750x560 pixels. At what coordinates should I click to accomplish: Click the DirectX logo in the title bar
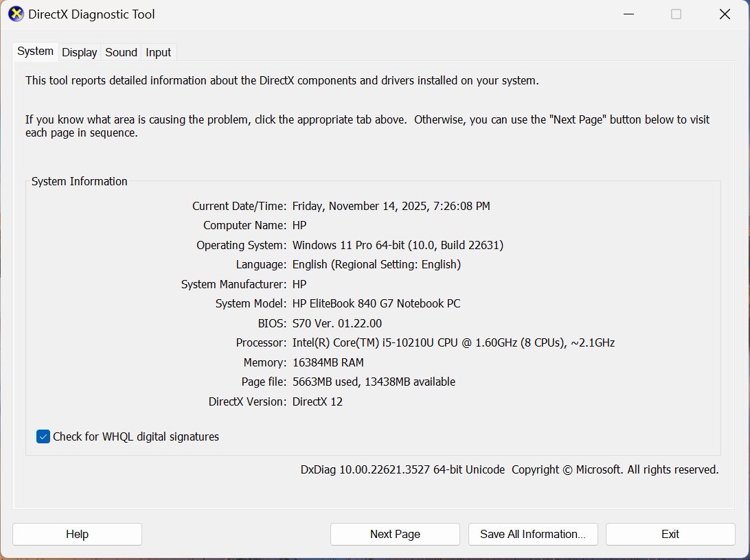tap(15, 14)
